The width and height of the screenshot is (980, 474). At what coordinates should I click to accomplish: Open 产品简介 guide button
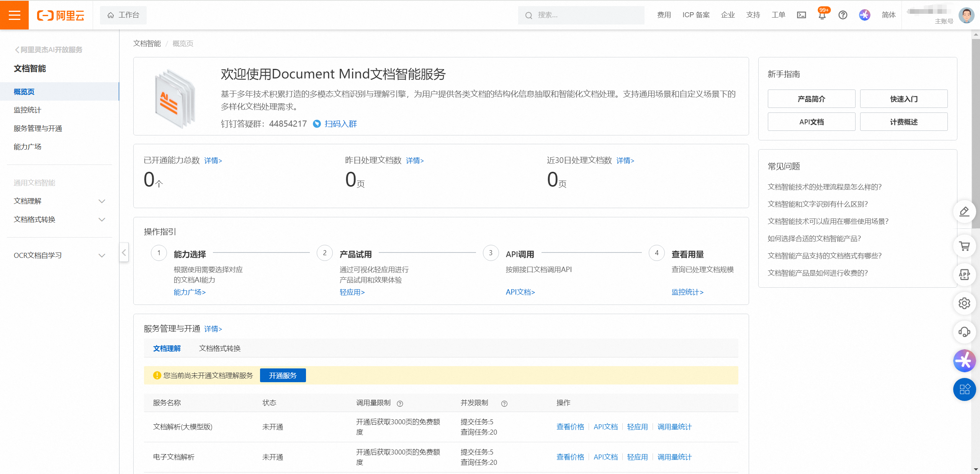click(x=811, y=99)
